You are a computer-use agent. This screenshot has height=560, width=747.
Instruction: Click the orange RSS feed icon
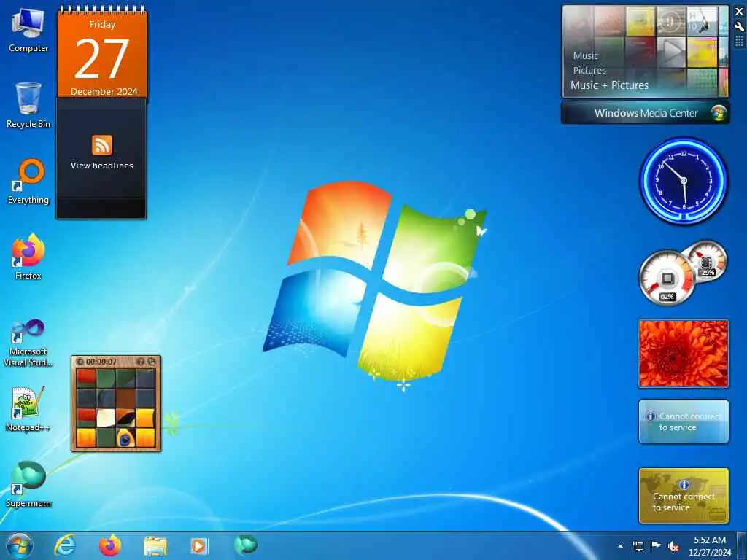point(102,145)
